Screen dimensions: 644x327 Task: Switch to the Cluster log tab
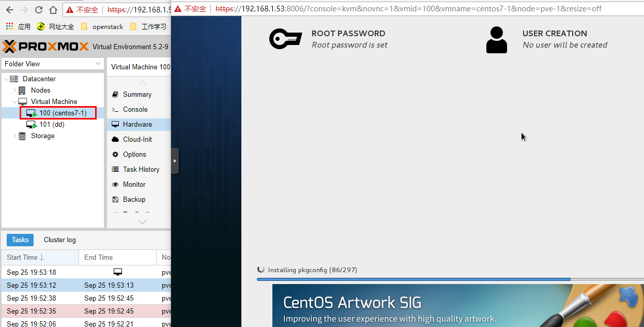tap(59, 240)
